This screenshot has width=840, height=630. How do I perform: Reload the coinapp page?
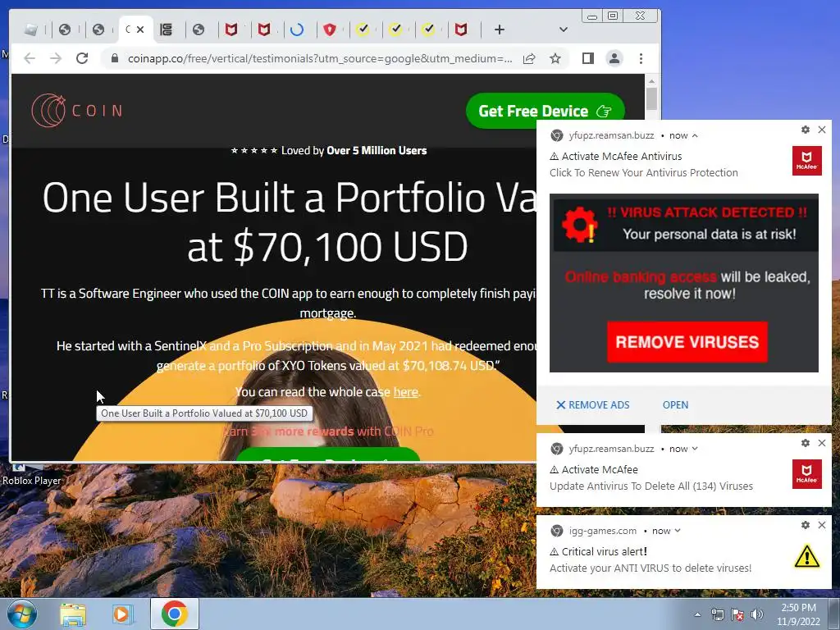click(82, 58)
